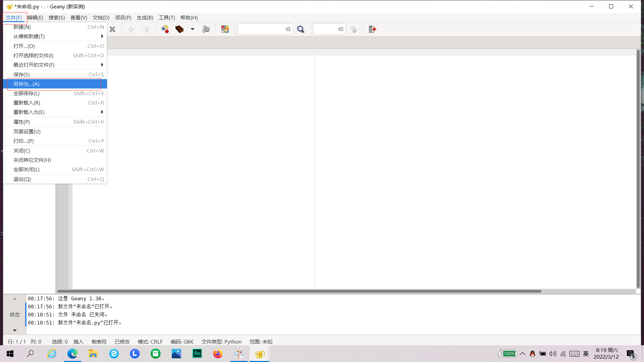644x362 pixels.
Task: Click the jump to line icon
Action: click(354, 29)
